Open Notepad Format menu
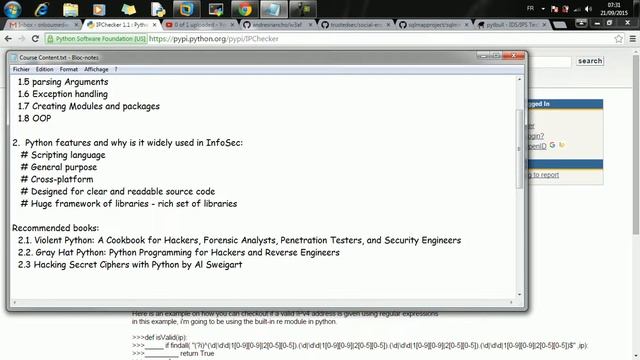 [69, 69]
